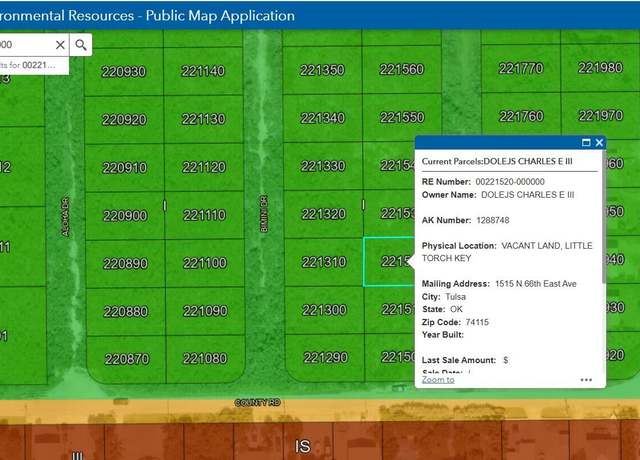This screenshot has width=640, height=460.
Task: Click the Owner Name value DOLEJS CHARLES E III
Action: pyautogui.click(x=527, y=195)
